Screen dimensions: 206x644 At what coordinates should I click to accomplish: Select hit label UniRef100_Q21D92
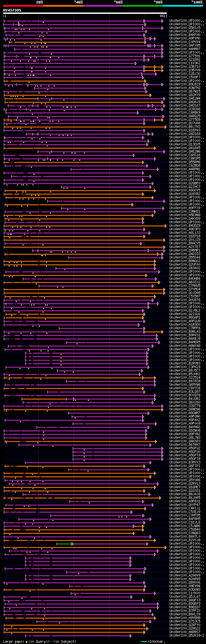click(x=185, y=59)
